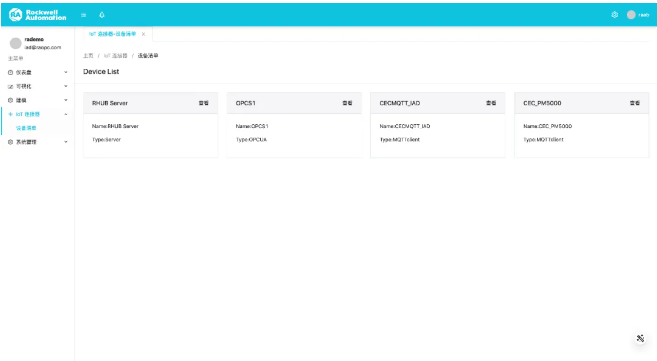Expand the 系统管理 menu chevron
The width and height of the screenshot is (657, 361).
(x=66, y=142)
